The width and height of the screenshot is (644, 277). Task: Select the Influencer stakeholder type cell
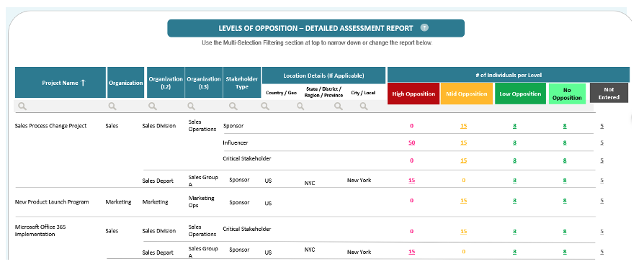coord(236,142)
